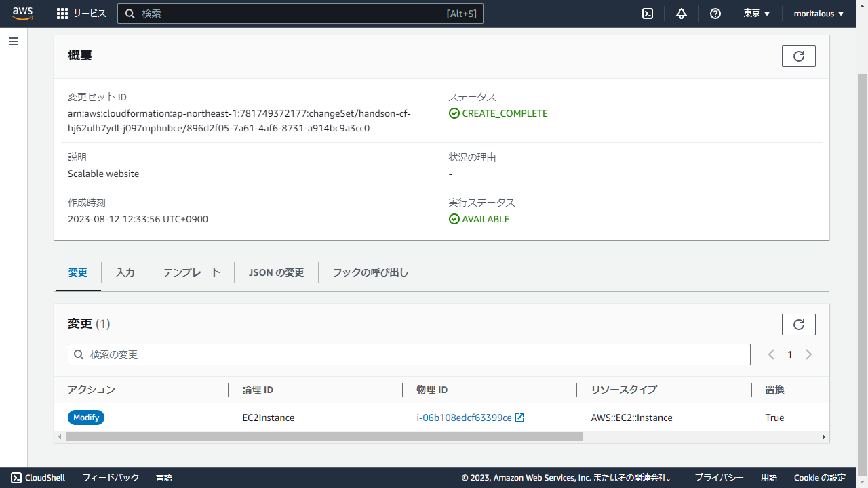The width and height of the screenshot is (868, 488).
Task: Open the services grid menu
Action: point(81,14)
